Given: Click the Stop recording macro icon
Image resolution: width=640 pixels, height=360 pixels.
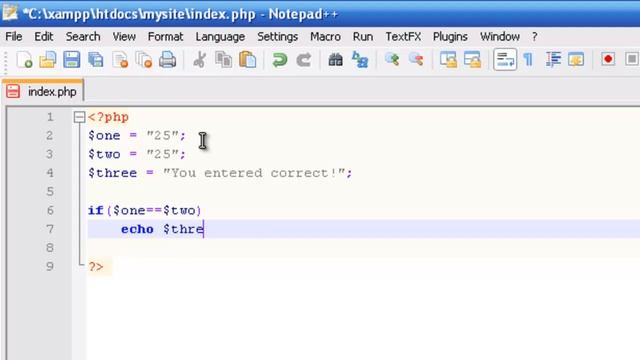Looking at the screenshot, I should point(632,59).
